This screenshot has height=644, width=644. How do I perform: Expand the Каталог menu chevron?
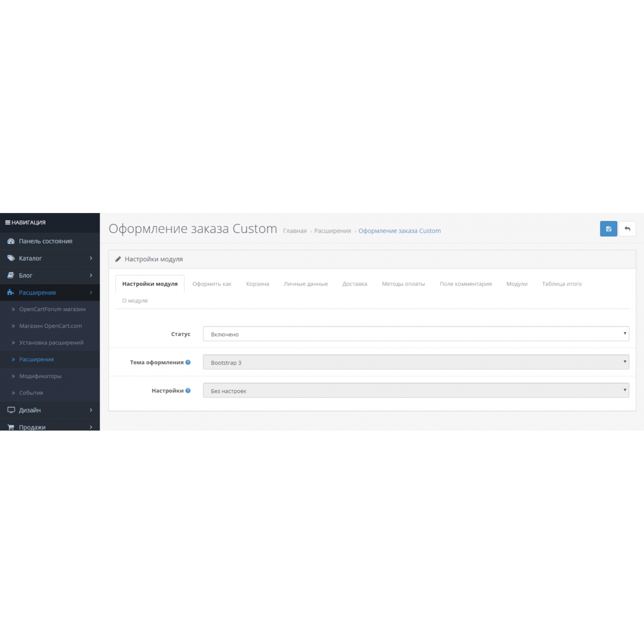pos(91,258)
